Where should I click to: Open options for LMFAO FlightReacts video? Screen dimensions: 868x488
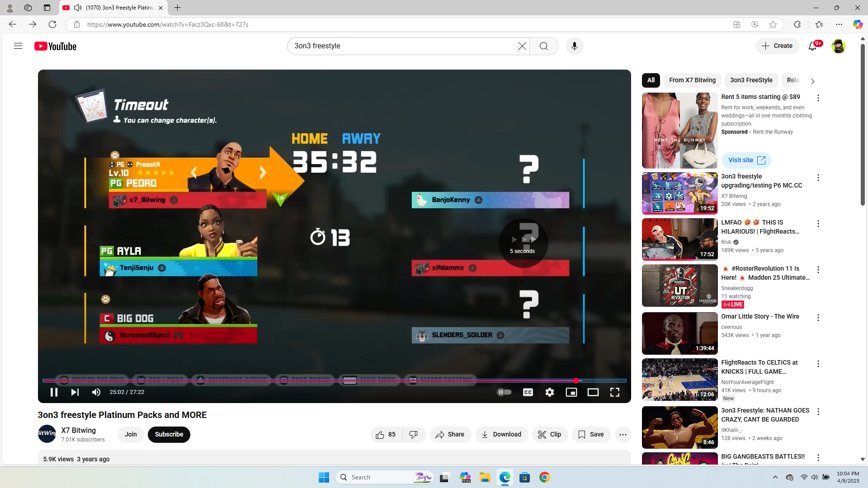818,224
